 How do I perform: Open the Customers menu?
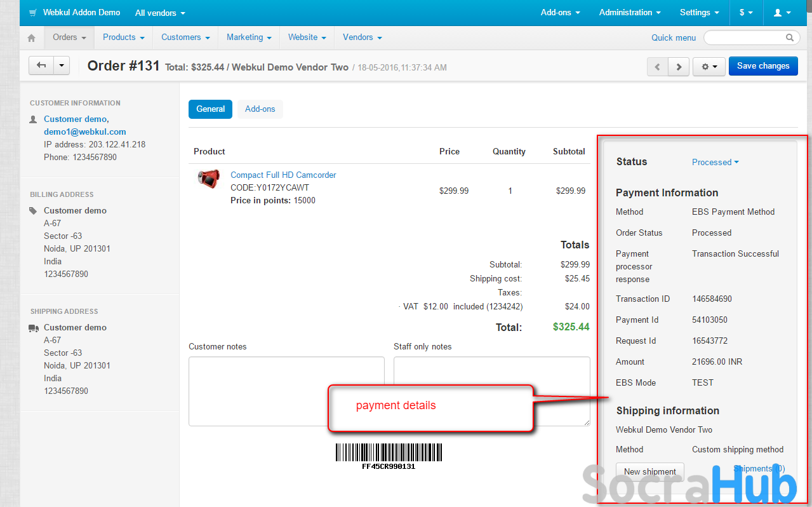coord(185,37)
